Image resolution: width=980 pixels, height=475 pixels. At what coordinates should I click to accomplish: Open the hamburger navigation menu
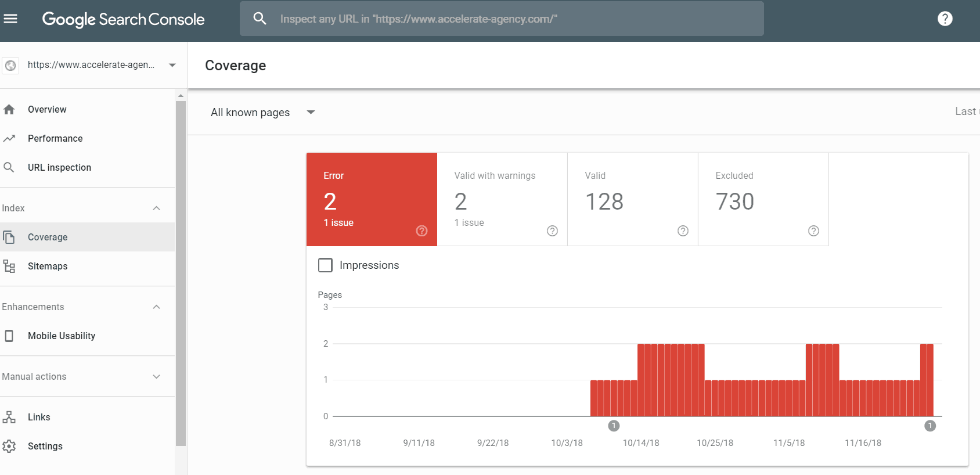(x=10, y=19)
